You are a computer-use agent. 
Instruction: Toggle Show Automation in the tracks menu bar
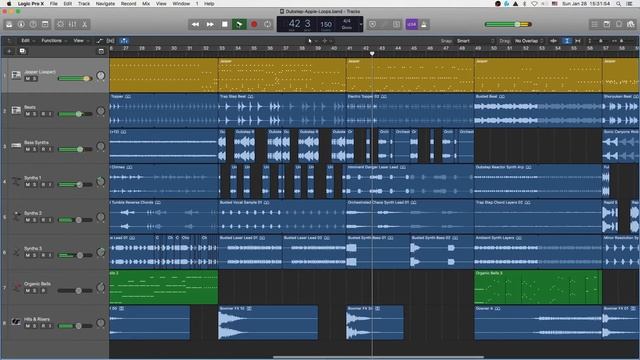tap(100, 41)
